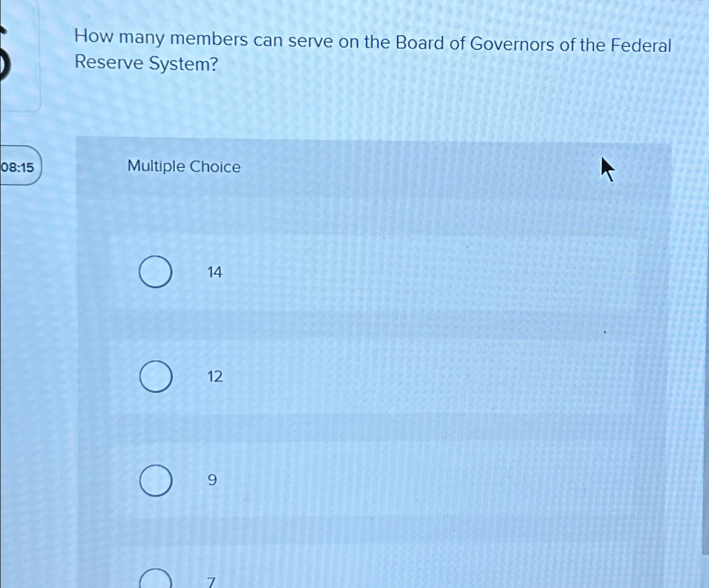Select the radio button for answer 7
This screenshot has width=709, height=588.
[x=155, y=581]
